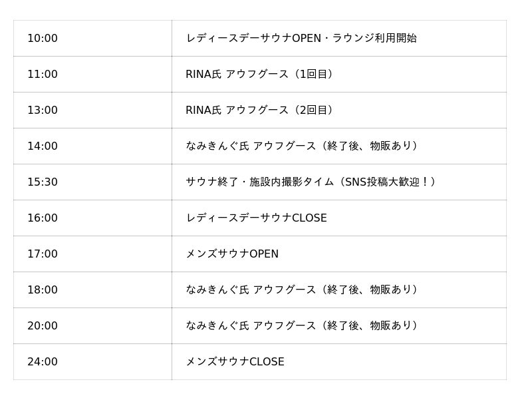Click the 24:00 time cell
The height and width of the screenshot is (400, 532).
click(43, 362)
